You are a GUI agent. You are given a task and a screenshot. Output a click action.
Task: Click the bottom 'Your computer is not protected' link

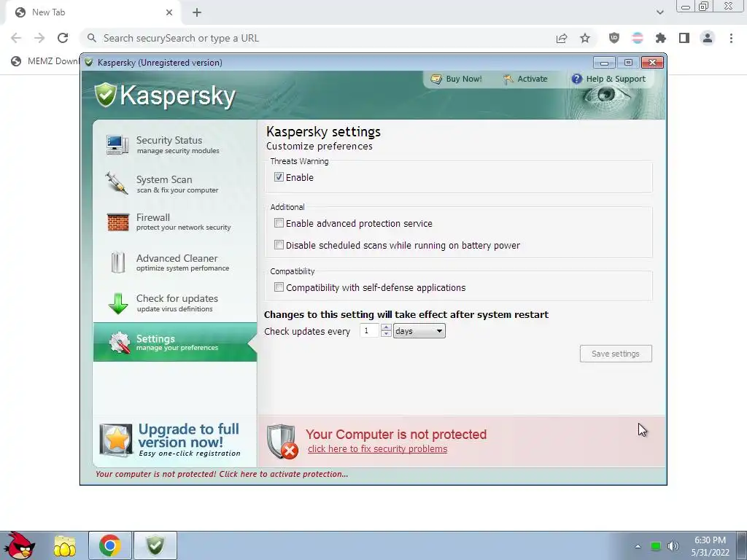coord(222,474)
